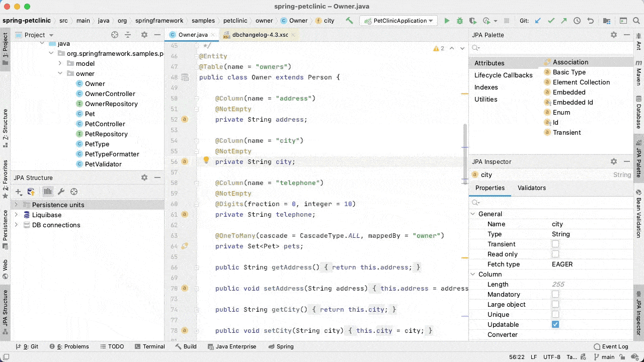Start debugging with the bug icon
The image size is (644, 362).
459,21
